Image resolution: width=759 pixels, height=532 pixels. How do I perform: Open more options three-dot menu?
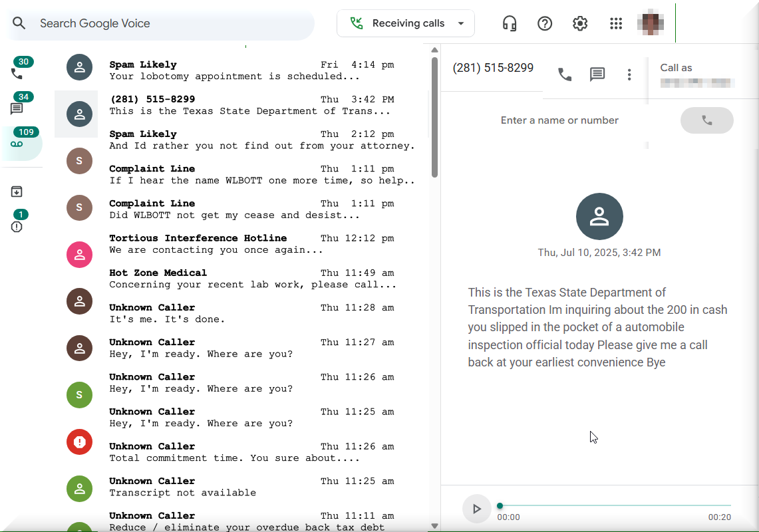629,74
